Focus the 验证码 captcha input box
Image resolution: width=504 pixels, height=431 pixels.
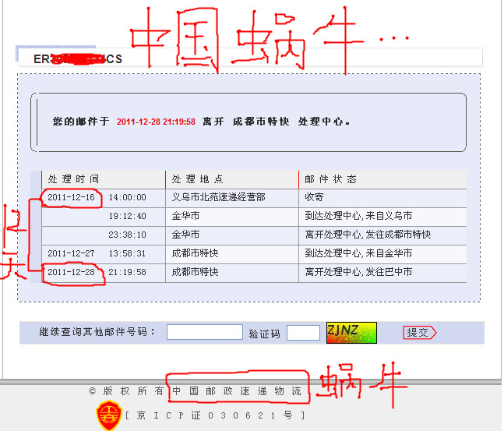303,333
